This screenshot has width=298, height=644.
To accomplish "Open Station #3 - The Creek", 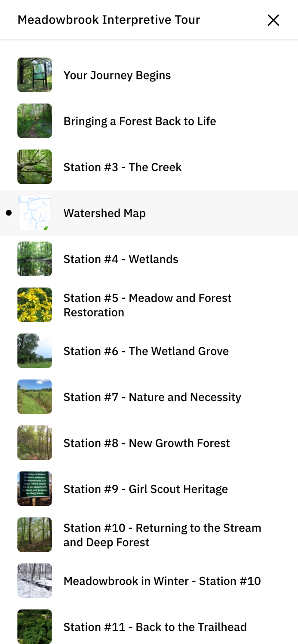I will click(x=122, y=167).
